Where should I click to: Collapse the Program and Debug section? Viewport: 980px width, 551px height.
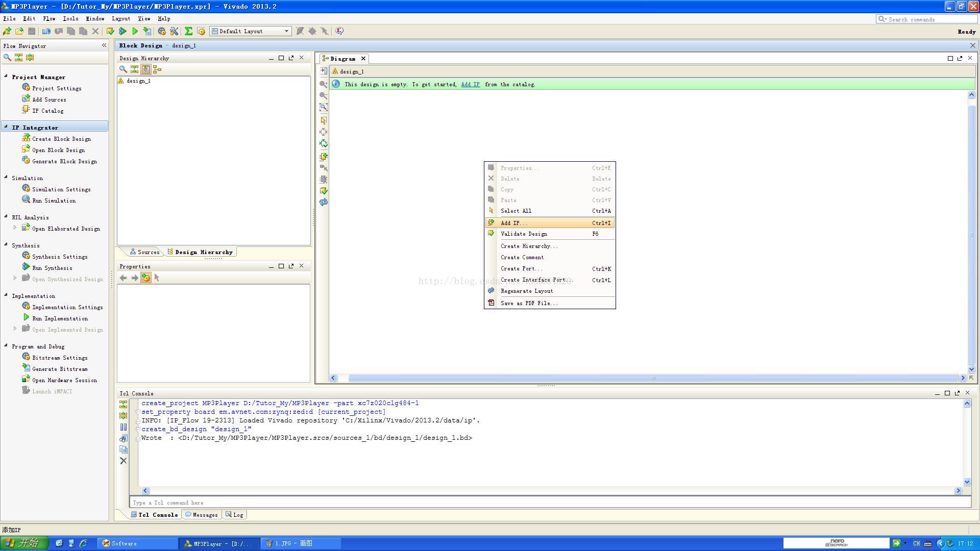[x=6, y=345]
